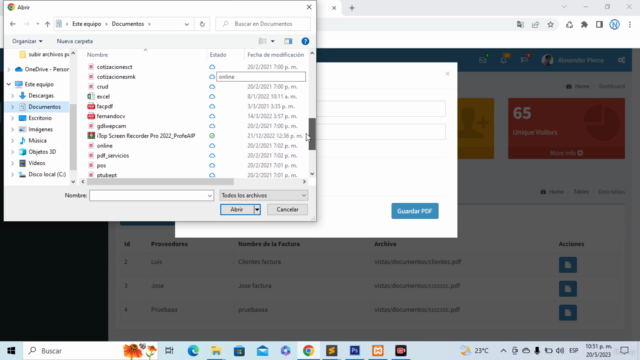Open File Explorer from taskbar
Image resolution: width=640 pixels, height=360 pixels.
pyautogui.click(x=216, y=351)
